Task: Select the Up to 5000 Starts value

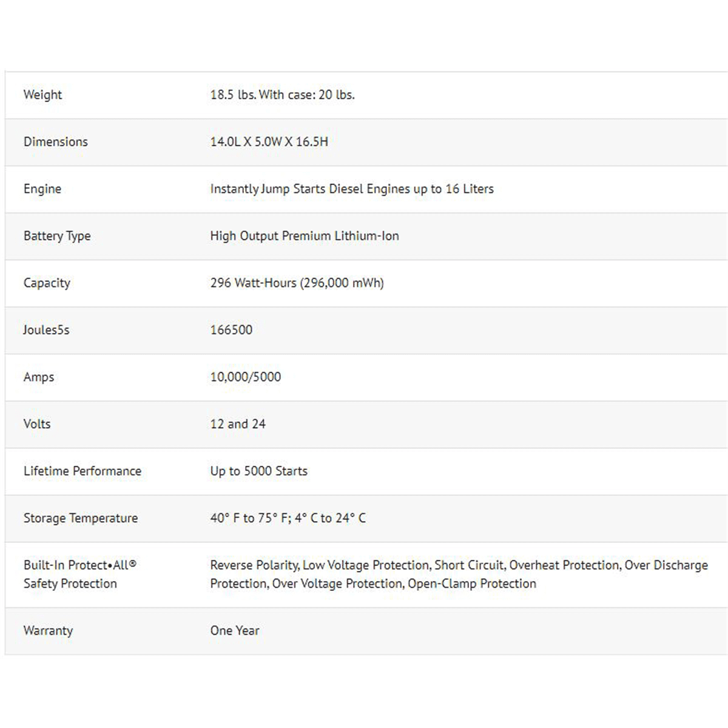Action: (258, 471)
